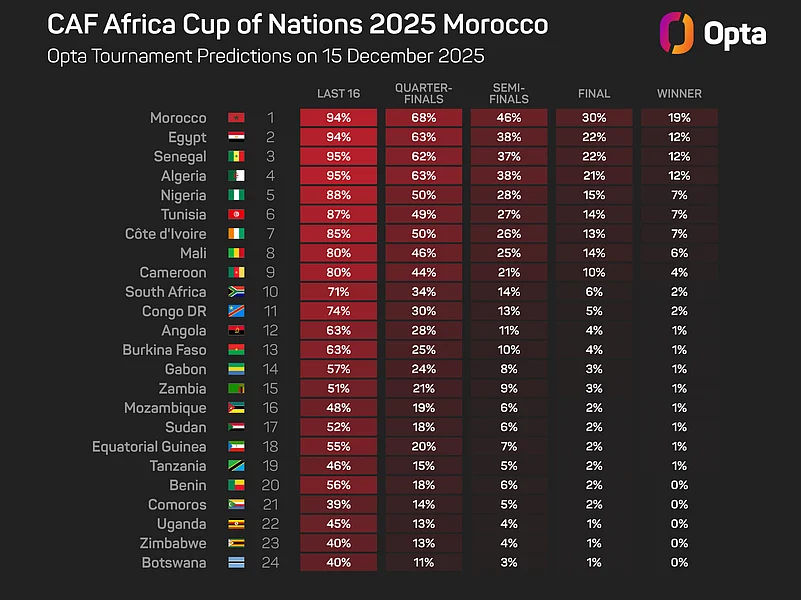Click Algeria's 95% last 16 cell
This screenshot has height=600, width=801.
pyautogui.click(x=338, y=176)
